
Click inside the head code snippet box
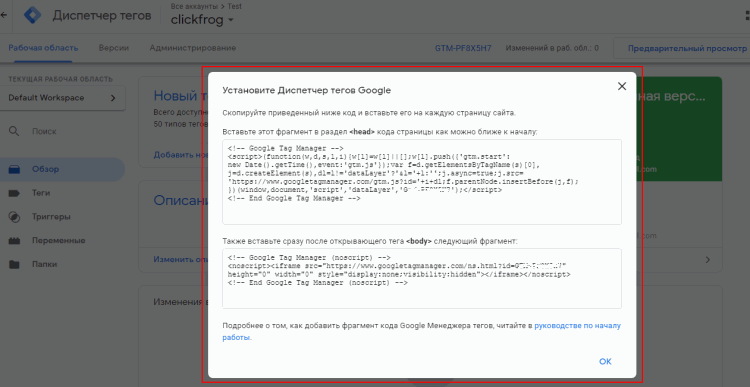(422, 182)
